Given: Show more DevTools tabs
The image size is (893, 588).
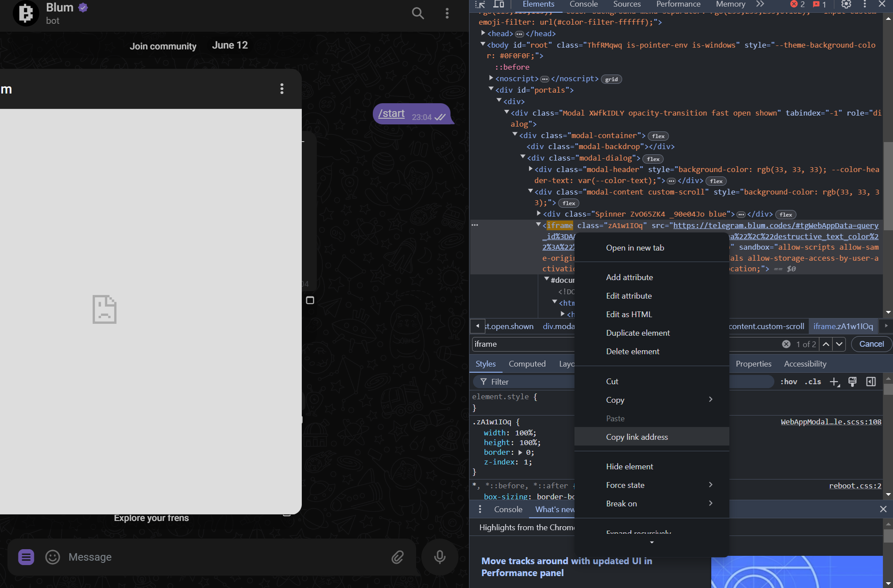Looking at the screenshot, I should [760, 4].
